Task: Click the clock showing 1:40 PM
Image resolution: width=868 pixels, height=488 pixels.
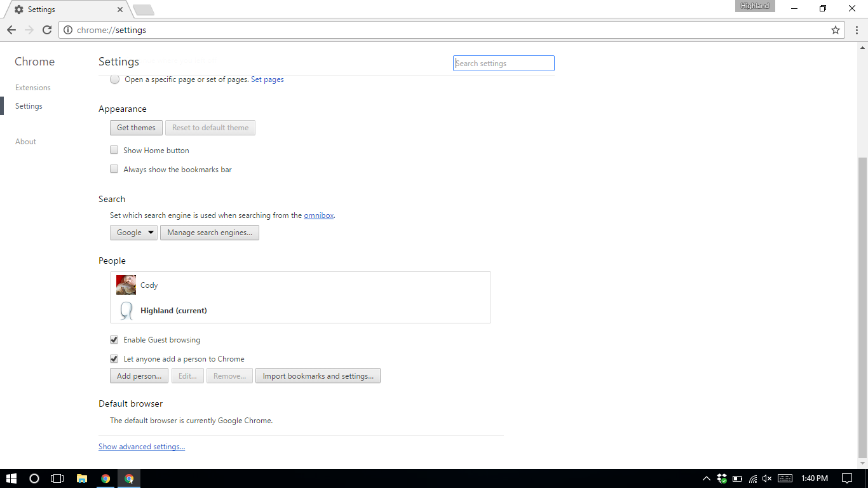Action: pos(815,478)
